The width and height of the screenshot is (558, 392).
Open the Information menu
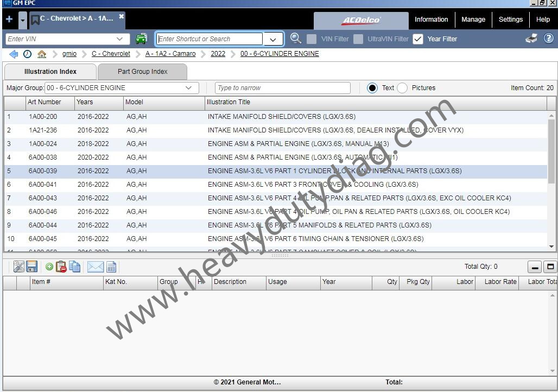click(432, 20)
